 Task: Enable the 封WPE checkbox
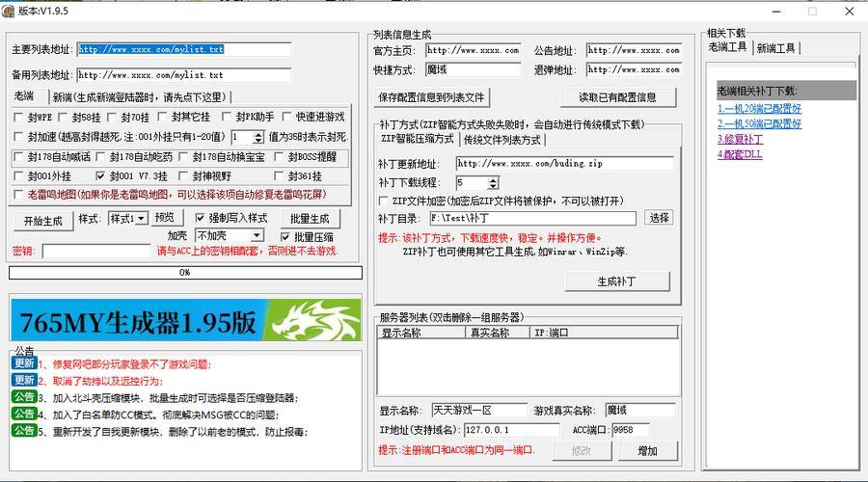[x=18, y=117]
